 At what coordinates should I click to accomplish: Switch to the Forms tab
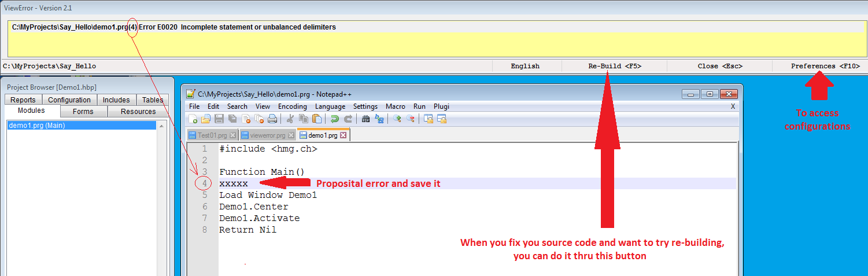[x=83, y=112]
